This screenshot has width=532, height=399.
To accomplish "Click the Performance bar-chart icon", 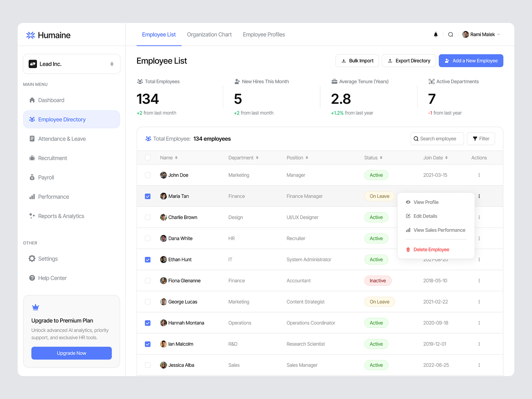I will pyautogui.click(x=32, y=197).
